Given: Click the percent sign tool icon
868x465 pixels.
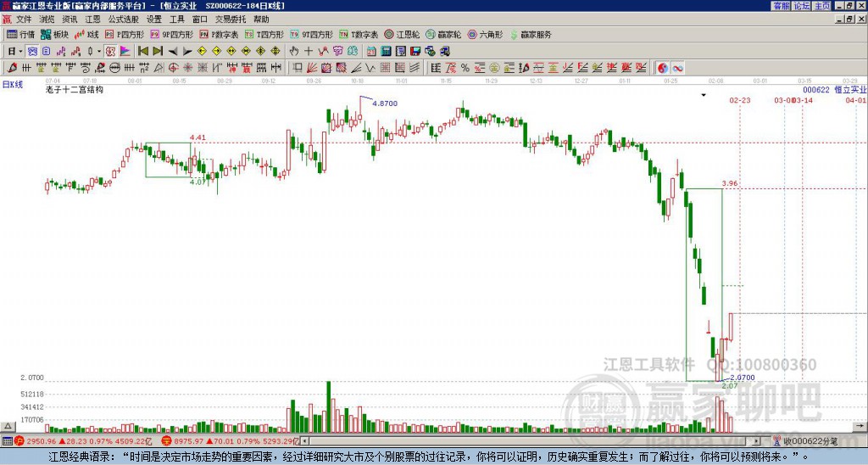Looking at the screenshot, I should (x=465, y=68).
